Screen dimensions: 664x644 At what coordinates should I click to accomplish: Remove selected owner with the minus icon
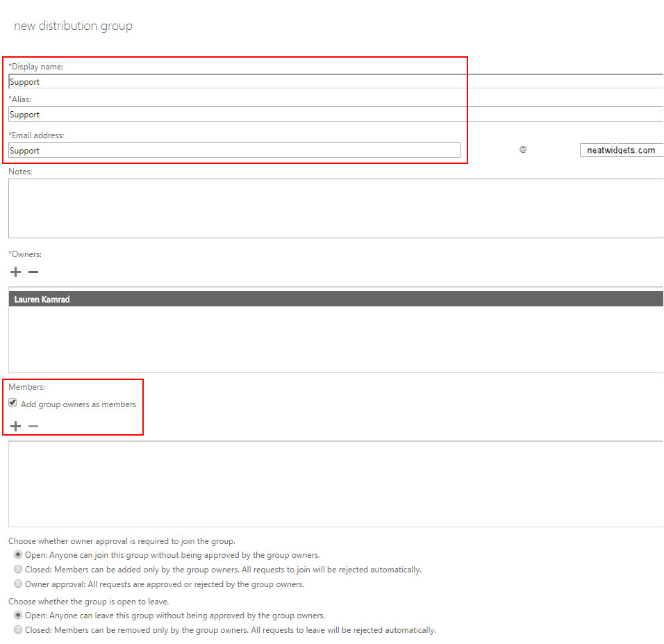click(x=33, y=272)
